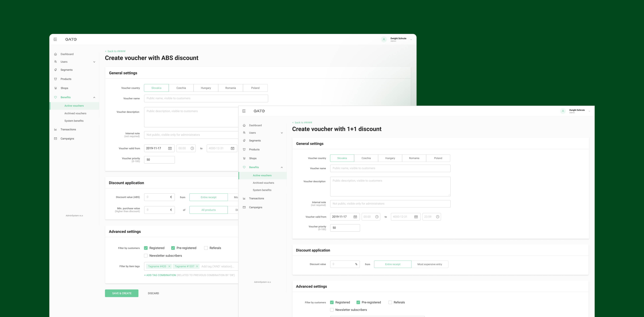Click the Campaigns envelope icon in the 1+1 sidebar
The width and height of the screenshot is (644, 317).
(244, 207)
